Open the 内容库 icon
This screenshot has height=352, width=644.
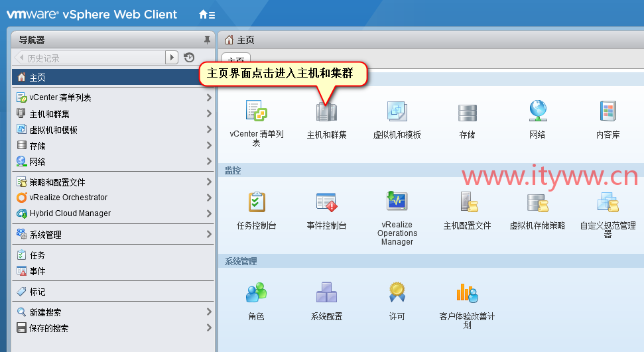pos(608,111)
